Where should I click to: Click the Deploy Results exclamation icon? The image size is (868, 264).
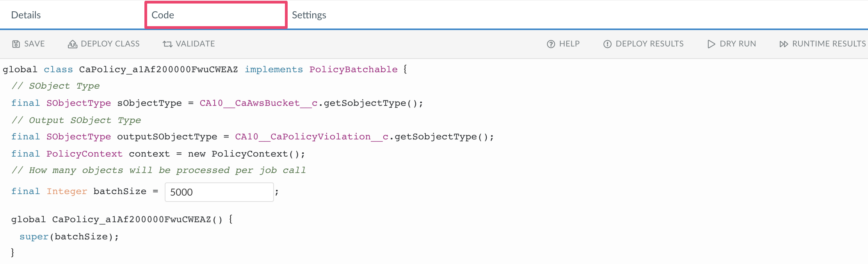tap(607, 44)
